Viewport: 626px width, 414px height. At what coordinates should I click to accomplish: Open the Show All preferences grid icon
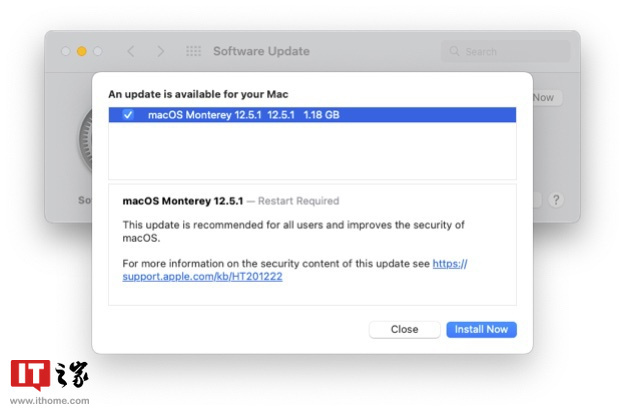pos(194,51)
